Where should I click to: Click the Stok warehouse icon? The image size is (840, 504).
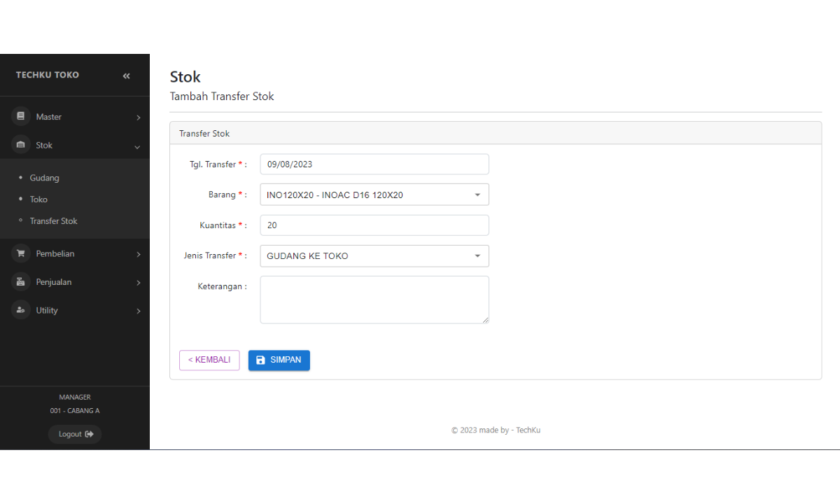21,145
